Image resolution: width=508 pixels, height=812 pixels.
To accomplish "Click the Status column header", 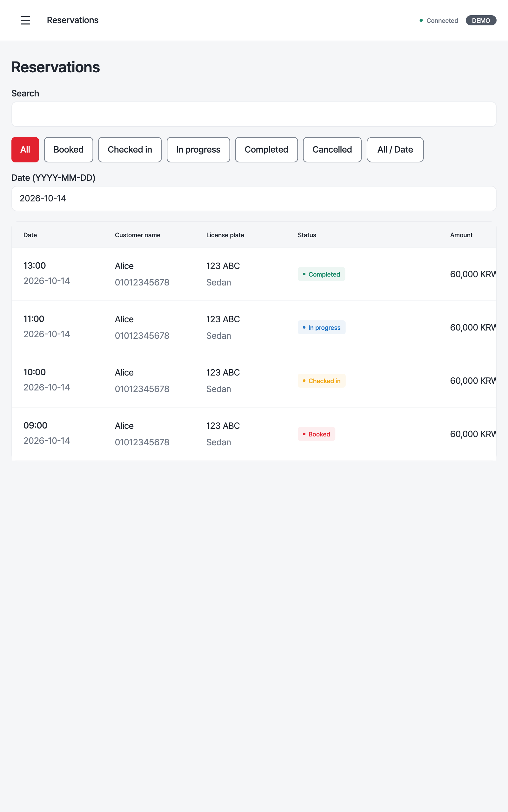I will coord(307,235).
